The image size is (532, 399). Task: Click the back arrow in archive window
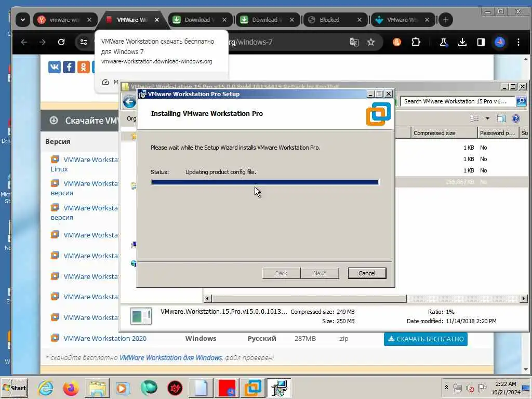click(129, 102)
